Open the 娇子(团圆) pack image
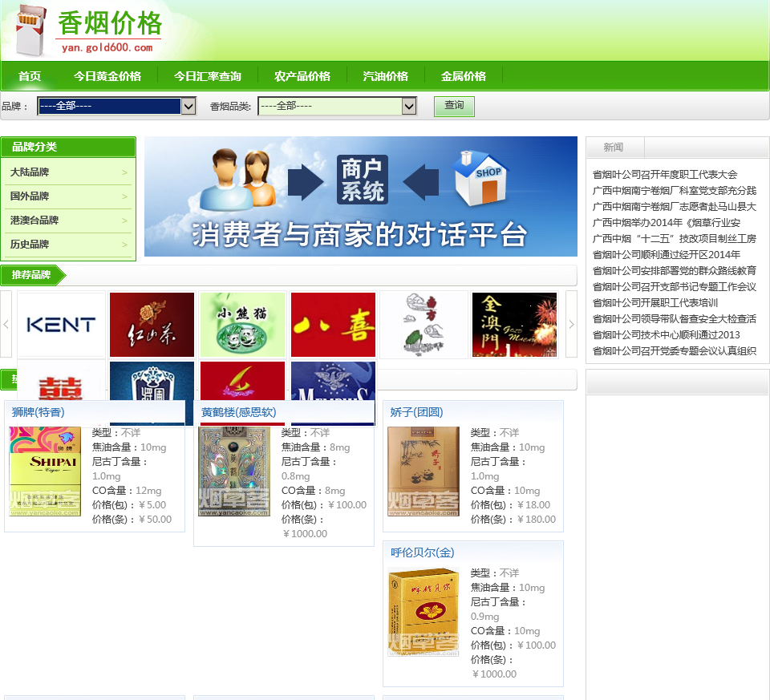This screenshot has height=700, width=770. pyautogui.click(x=423, y=471)
